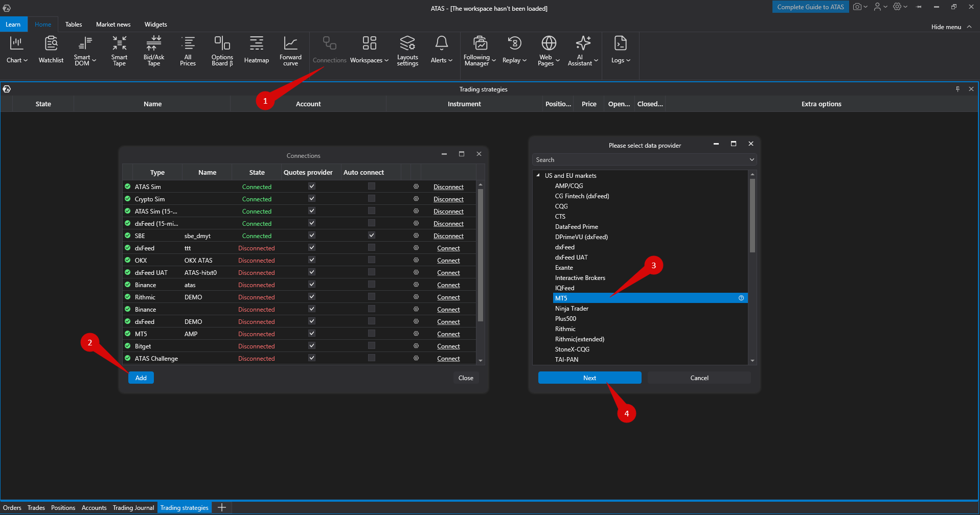Open the Market news ribbon tab

(113, 25)
